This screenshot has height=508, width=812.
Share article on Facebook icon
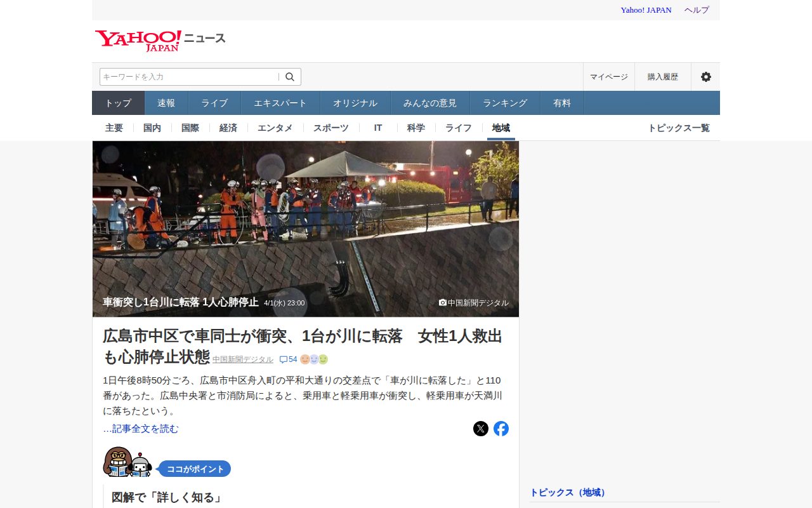(x=501, y=429)
